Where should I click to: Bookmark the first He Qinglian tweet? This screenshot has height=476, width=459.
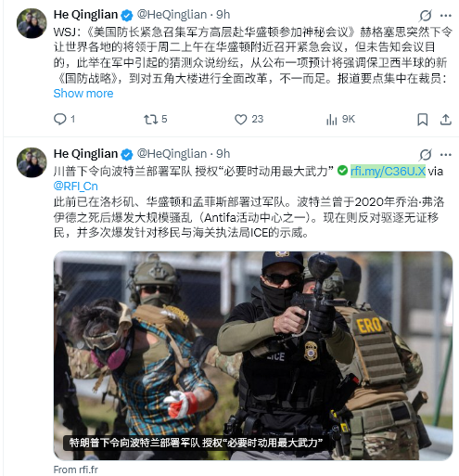tap(423, 120)
